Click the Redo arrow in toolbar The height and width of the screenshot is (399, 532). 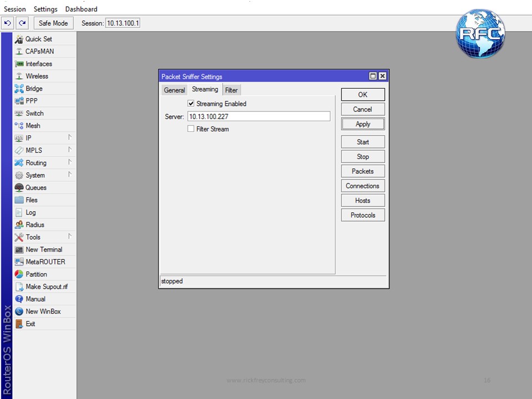click(x=22, y=23)
